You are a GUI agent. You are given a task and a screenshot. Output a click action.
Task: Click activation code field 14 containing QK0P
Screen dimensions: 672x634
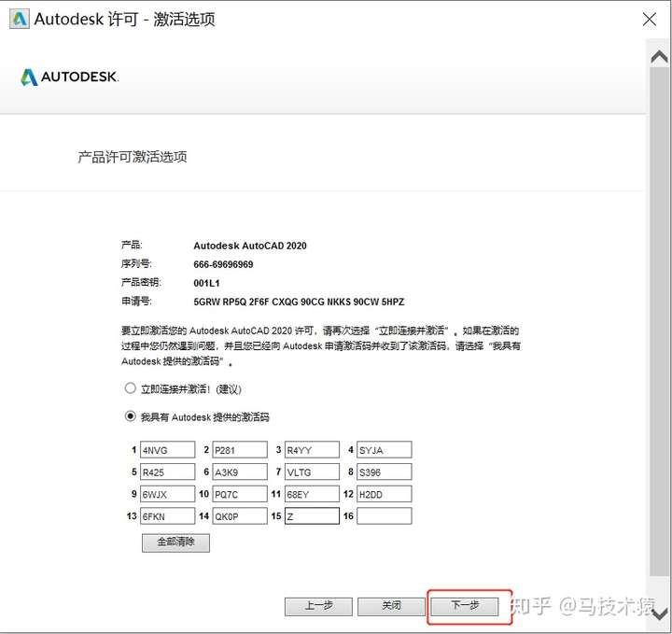[240, 516]
